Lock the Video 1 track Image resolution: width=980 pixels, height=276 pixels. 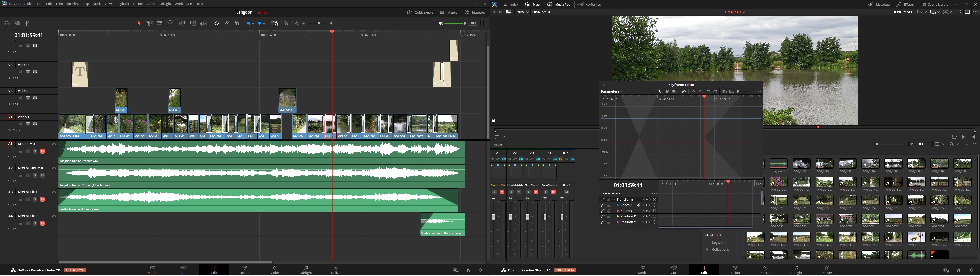[x=21, y=124]
